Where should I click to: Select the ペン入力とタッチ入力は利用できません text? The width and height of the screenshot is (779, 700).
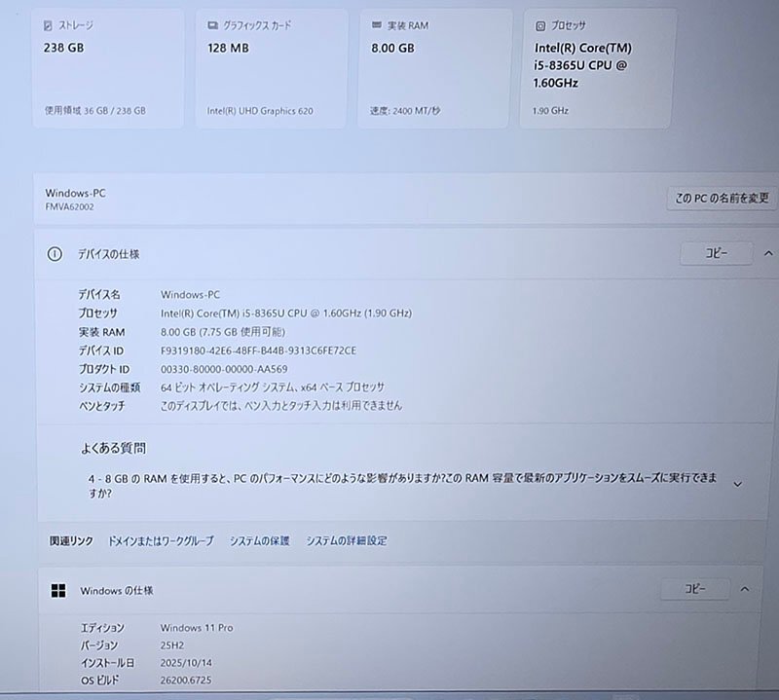pos(281,405)
